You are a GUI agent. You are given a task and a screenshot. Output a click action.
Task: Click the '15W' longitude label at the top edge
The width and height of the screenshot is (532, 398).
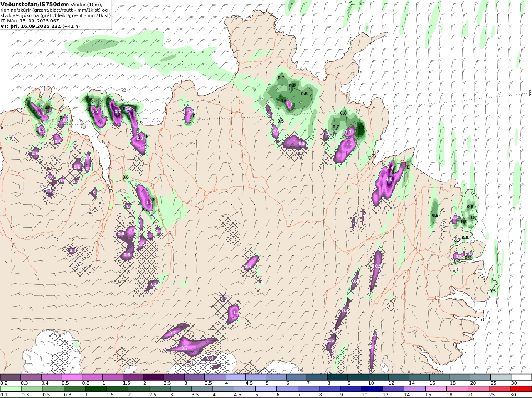(x=347, y=2)
